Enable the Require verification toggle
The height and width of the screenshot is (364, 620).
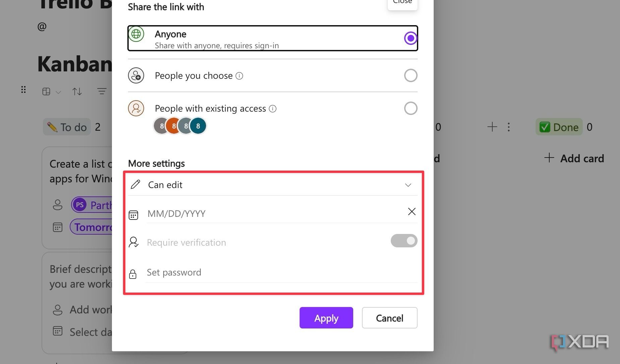(404, 241)
